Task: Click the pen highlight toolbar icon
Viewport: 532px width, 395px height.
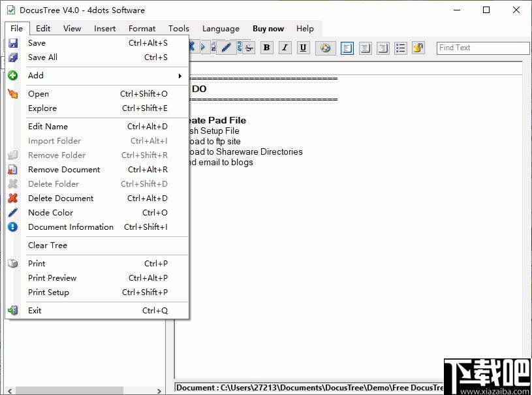Action: click(226, 48)
